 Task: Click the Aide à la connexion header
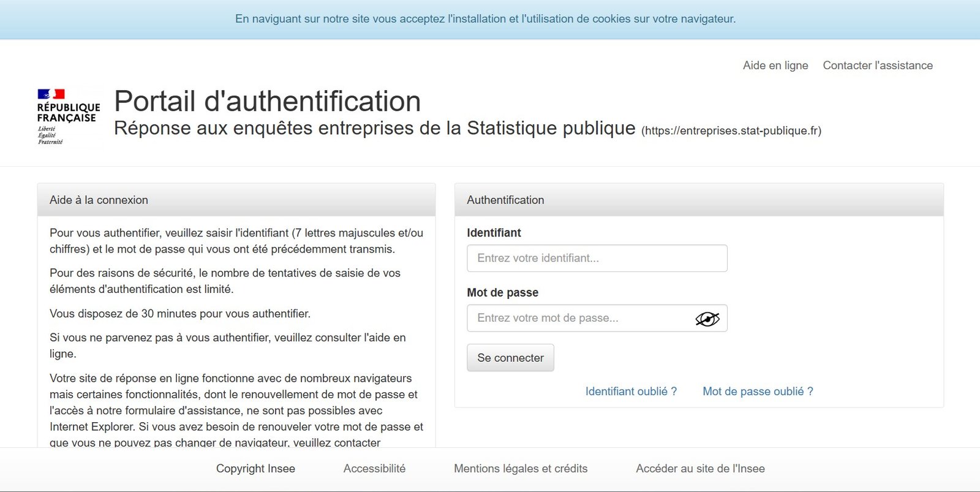pos(99,200)
